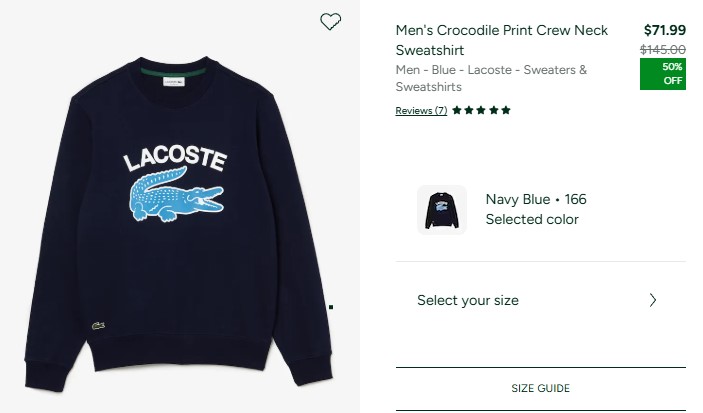Click the LACOSTE lettering on the sweatshirt
This screenshot has width=703, height=413.
[x=175, y=157]
